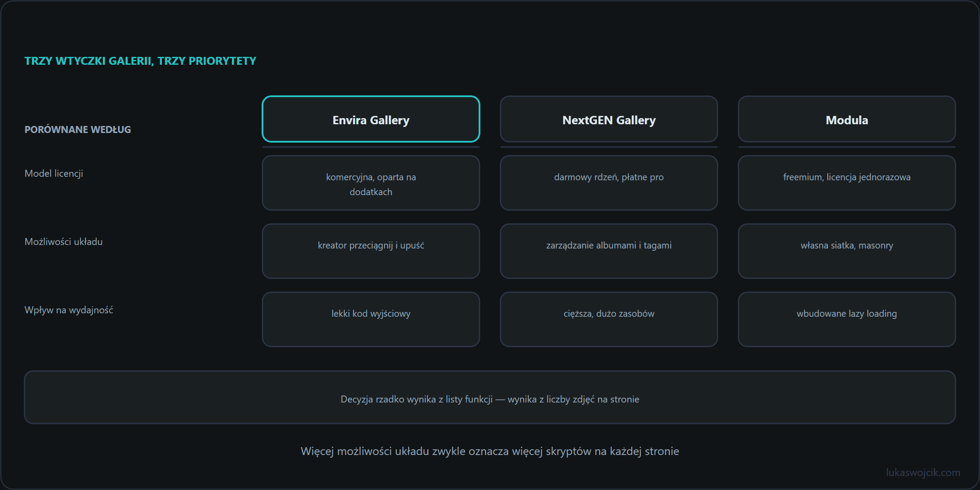This screenshot has height=490, width=980.
Task: Click the 'freemium, licencja jednorazowa' cell
Action: pyautogui.click(x=847, y=183)
